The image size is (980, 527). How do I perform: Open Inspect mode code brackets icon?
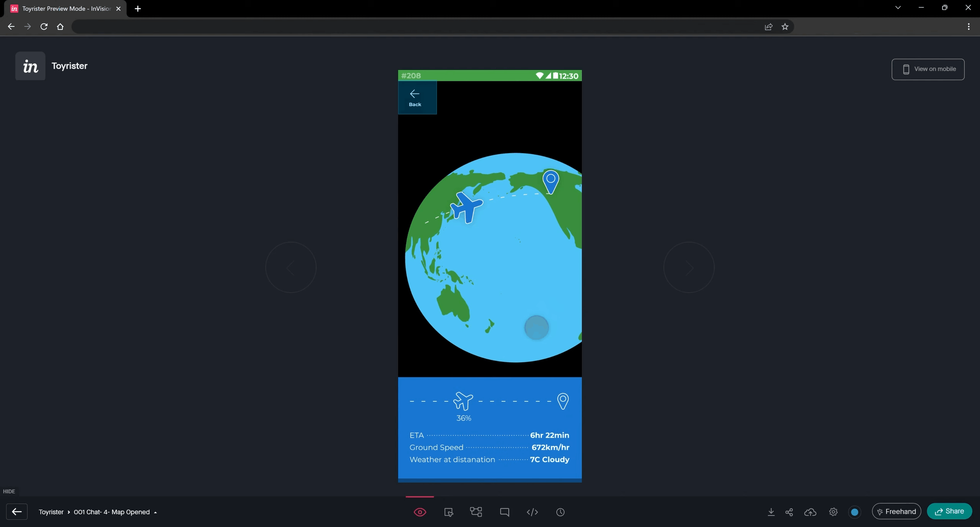coord(532,512)
